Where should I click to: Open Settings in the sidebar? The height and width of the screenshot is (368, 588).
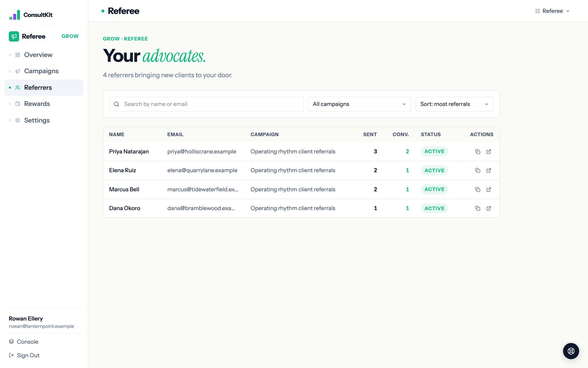click(x=44, y=120)
